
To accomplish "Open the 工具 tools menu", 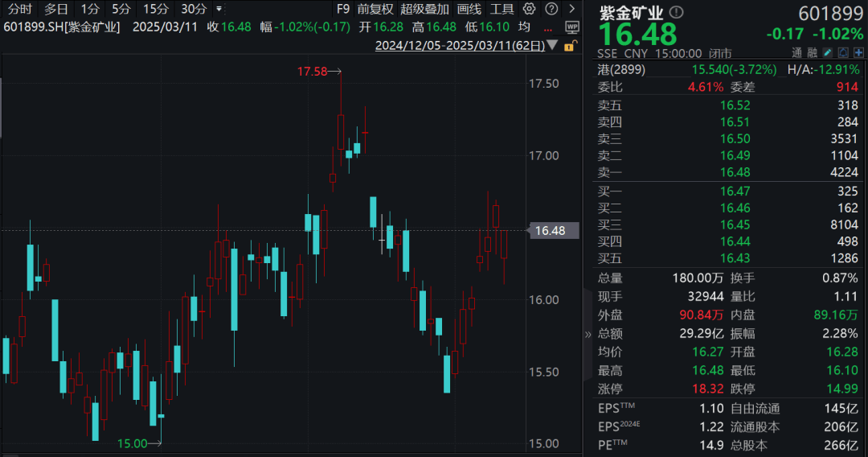I will pos(502,9).
